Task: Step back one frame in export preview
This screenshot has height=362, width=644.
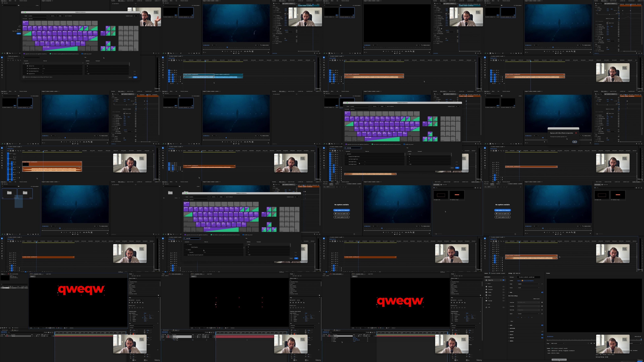Action: (x=591, y=343)
